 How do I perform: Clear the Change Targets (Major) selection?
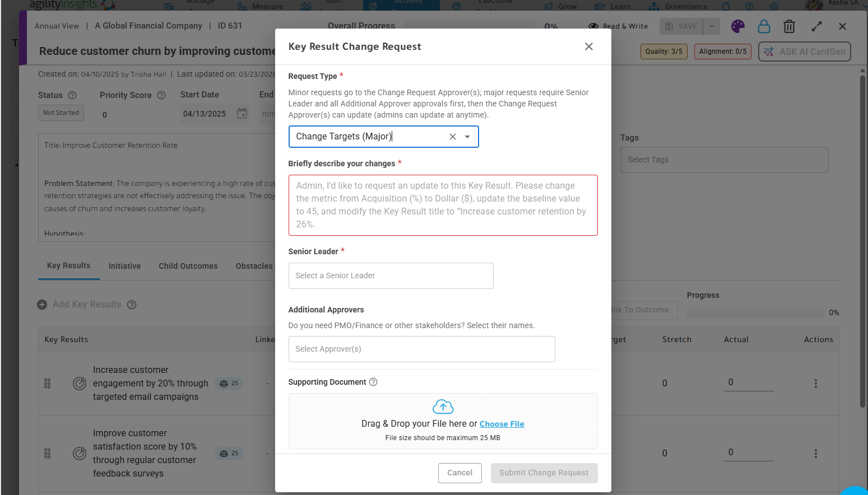click(453, 137)
